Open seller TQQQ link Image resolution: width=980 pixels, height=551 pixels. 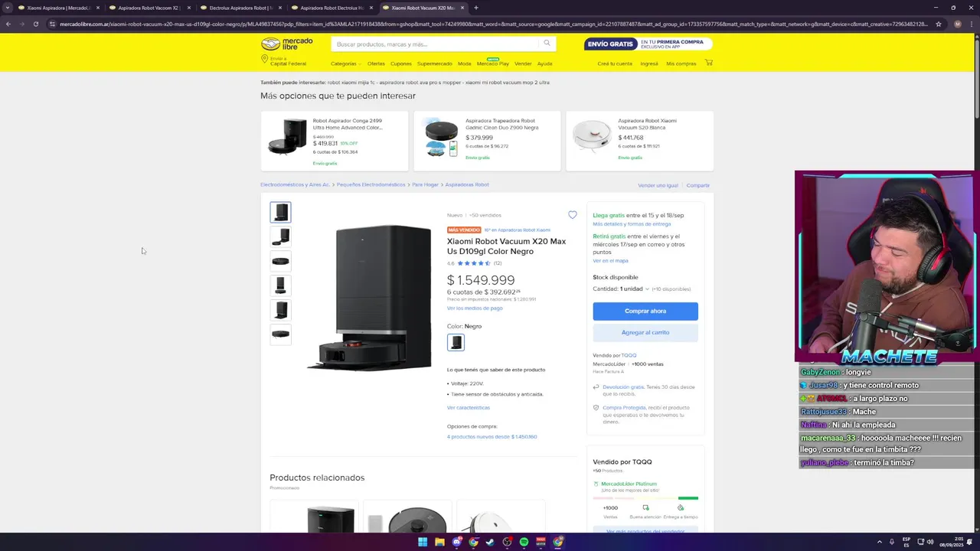[629, 355]
